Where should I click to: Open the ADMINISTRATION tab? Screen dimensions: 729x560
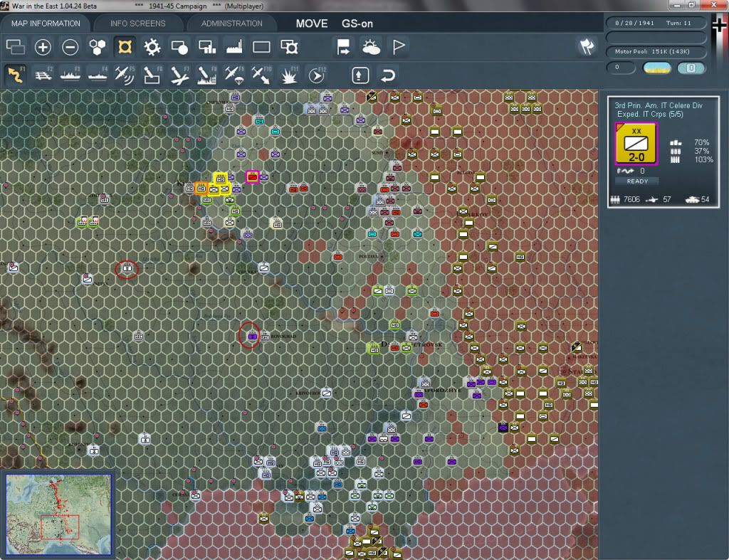[x=231, y=23]
